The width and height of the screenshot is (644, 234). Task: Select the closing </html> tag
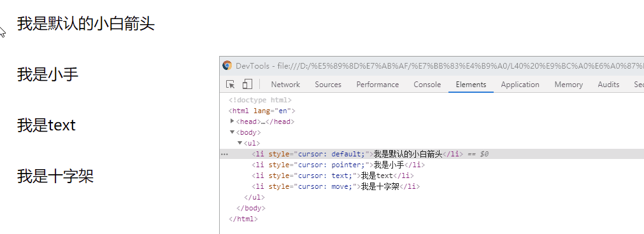[x=243, y=219]
